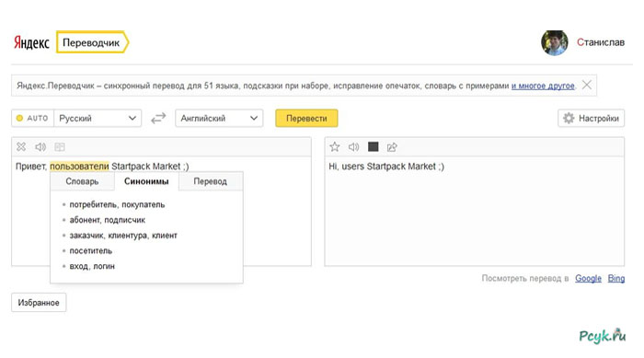Play audio of the source text
Viewport: 644px width, 358px height.
(x=40, y=146)
